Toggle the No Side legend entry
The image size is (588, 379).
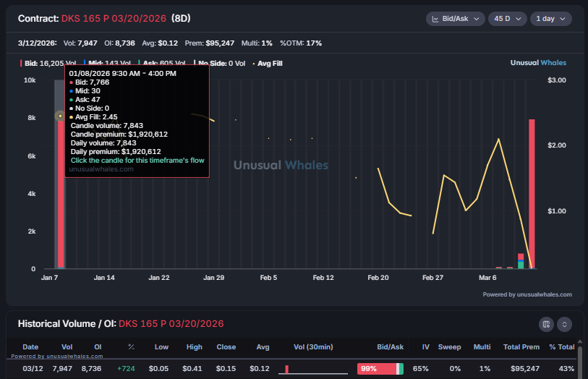point(219,64)
